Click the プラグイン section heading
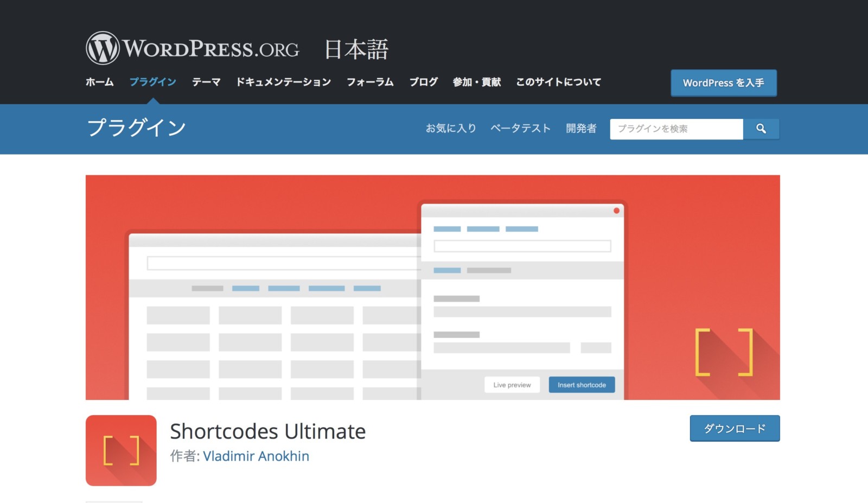This screenshot has height=503, width=868. click(x=137, y=128)
